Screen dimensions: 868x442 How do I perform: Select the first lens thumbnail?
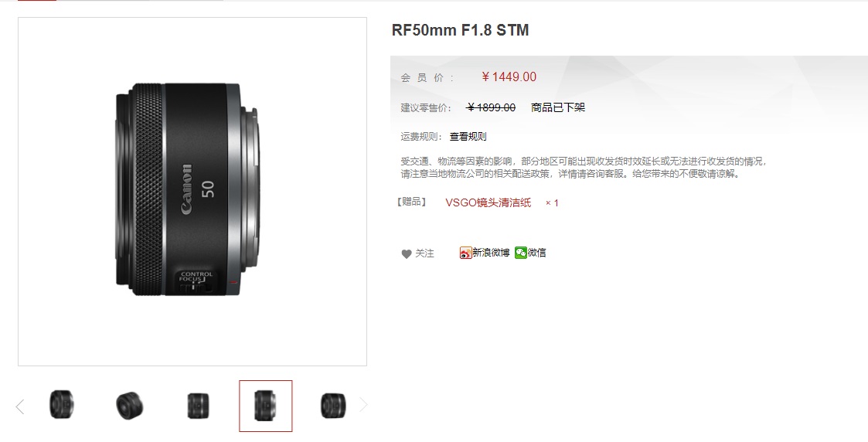61,404
